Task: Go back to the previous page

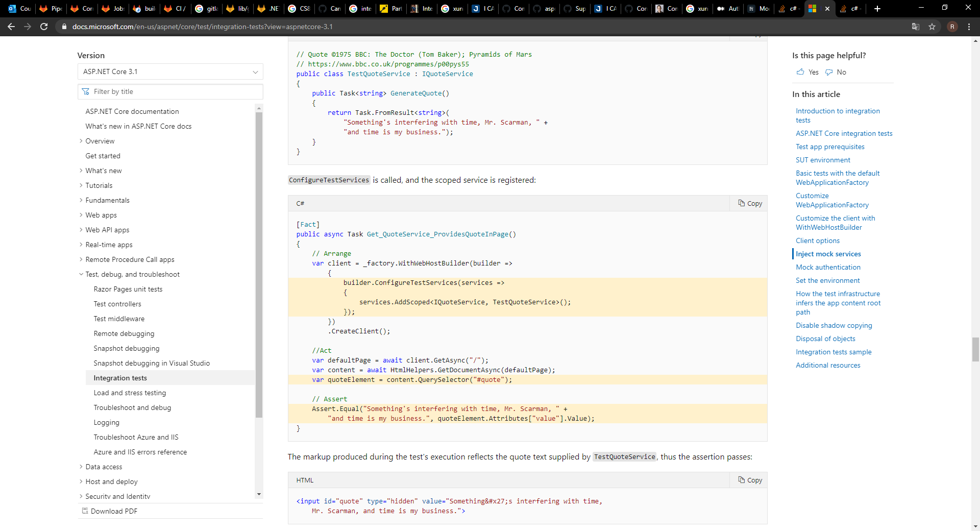Action: coord(11,27)
